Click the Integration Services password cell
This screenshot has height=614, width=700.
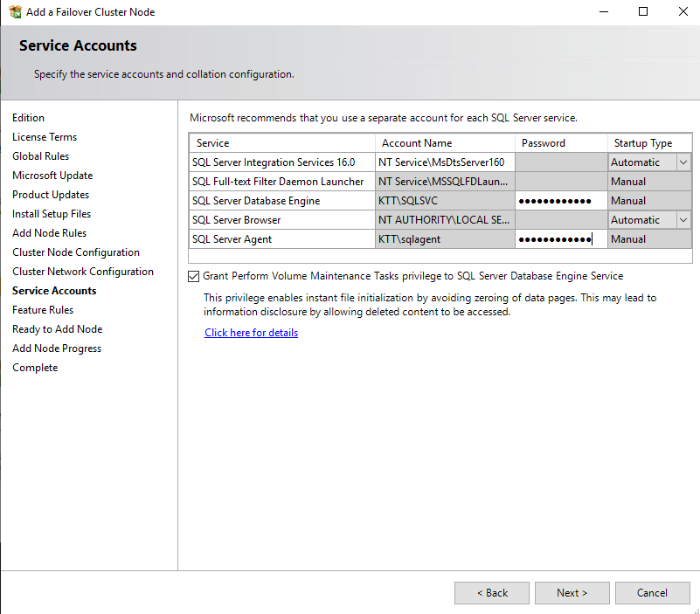tap(561, 162)
